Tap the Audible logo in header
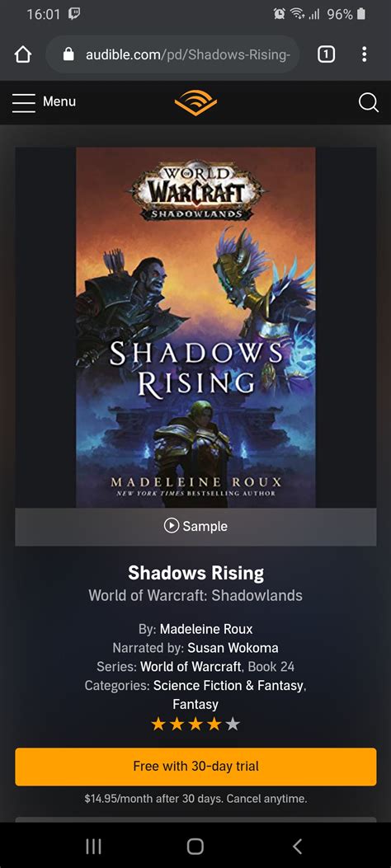Screen dimensions: 391x868 195,102
